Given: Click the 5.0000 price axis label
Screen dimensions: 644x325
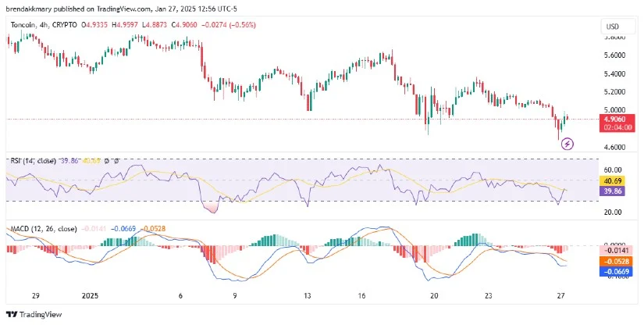Looking at the screenshot, I should (x=614, y=109).
